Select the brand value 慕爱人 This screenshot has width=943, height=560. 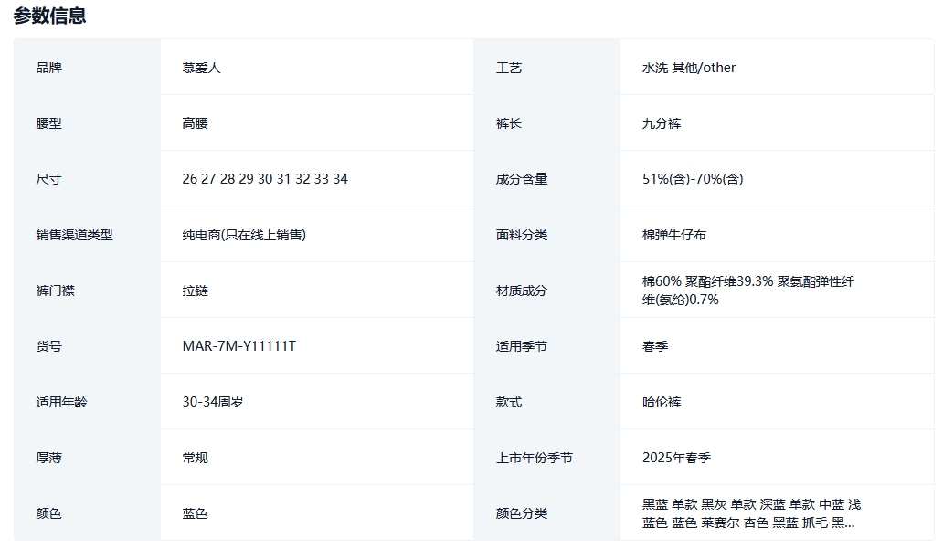202,68
